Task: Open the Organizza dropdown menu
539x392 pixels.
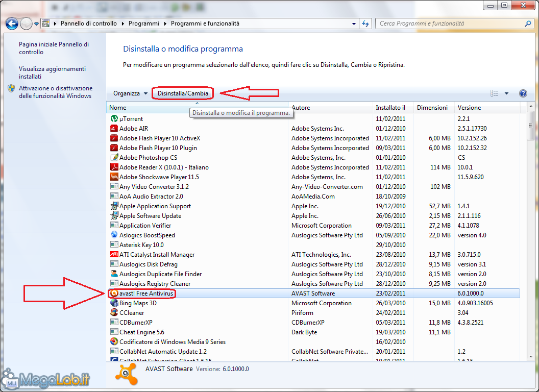Action: 131,93
